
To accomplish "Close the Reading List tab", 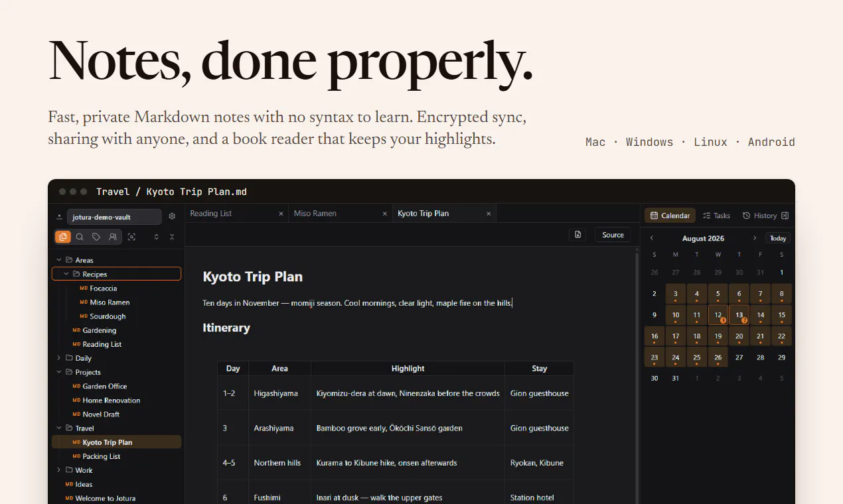I will click(281, 214).
